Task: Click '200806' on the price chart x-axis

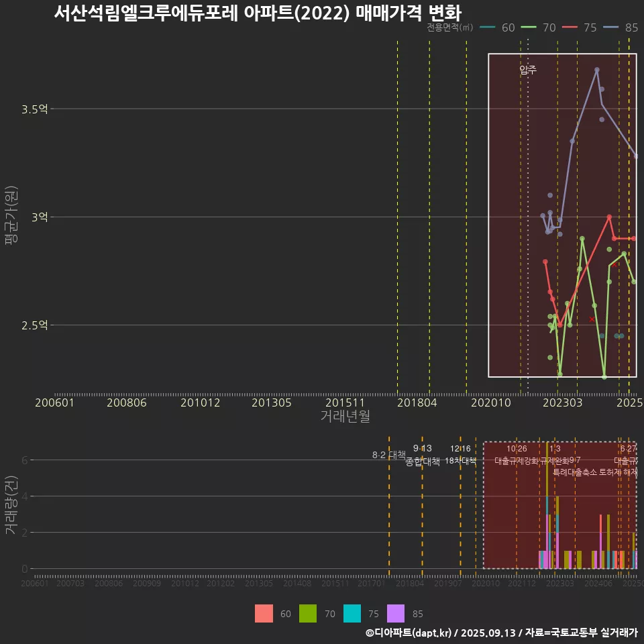Action: 127,402
